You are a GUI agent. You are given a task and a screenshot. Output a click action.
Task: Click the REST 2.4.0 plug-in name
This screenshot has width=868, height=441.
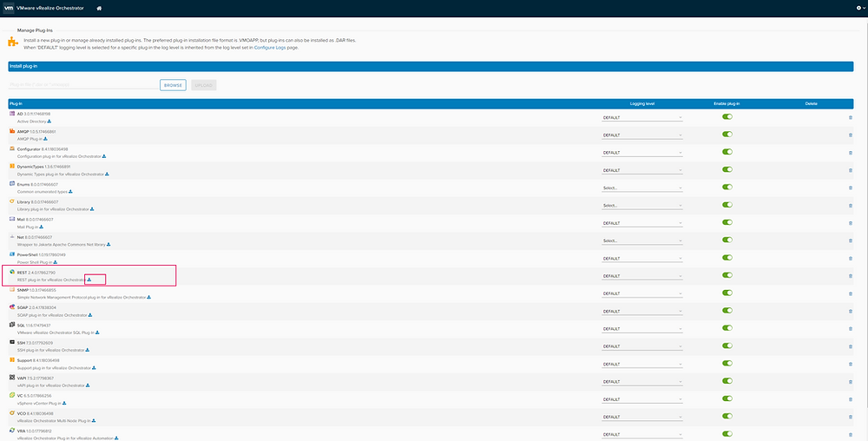[x=36, y=273]
